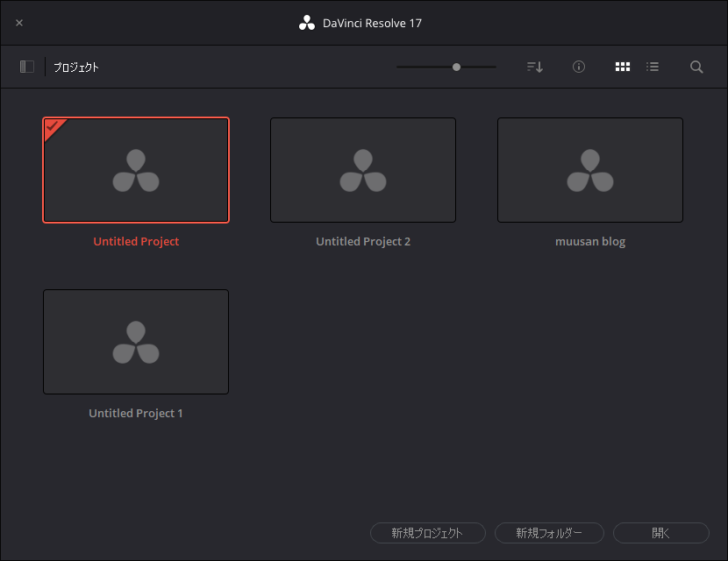Click the プロジェクト heading label
728x561 pixels.
pos(76,67)
